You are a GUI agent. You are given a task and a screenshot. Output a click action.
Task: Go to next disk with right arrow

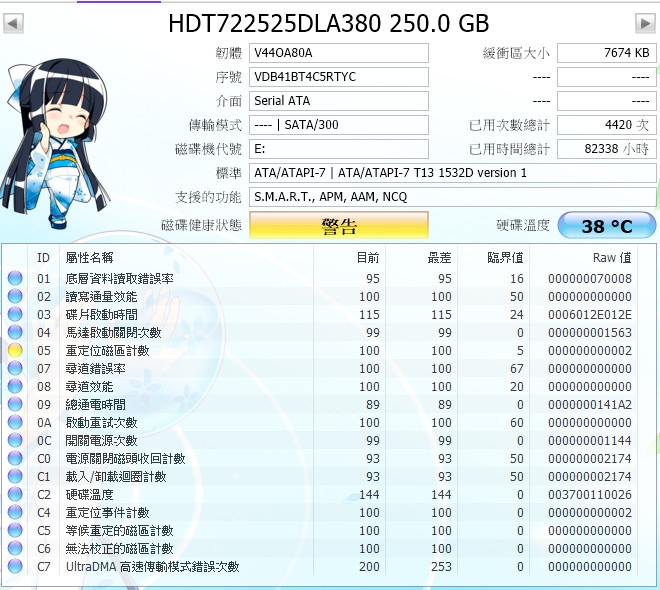(x=646, y=24)
